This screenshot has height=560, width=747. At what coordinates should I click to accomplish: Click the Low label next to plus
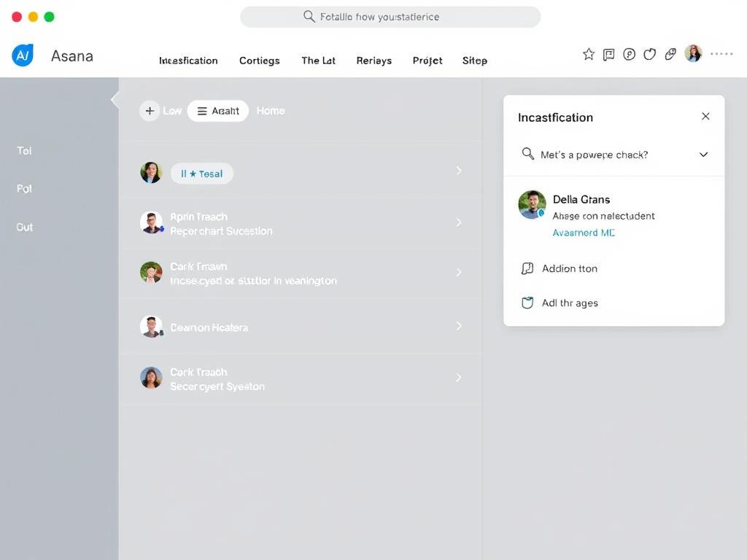(172, 111)
